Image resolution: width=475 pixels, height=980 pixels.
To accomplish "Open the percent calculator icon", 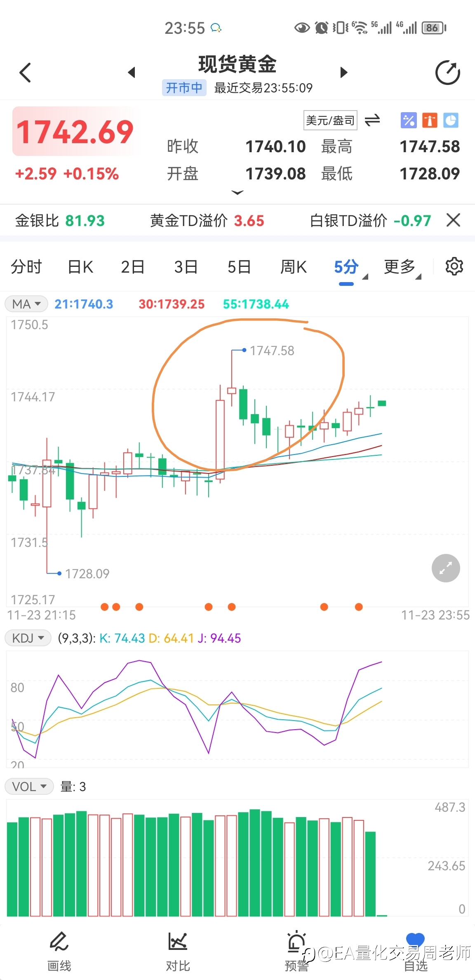I will pos(409,120).
